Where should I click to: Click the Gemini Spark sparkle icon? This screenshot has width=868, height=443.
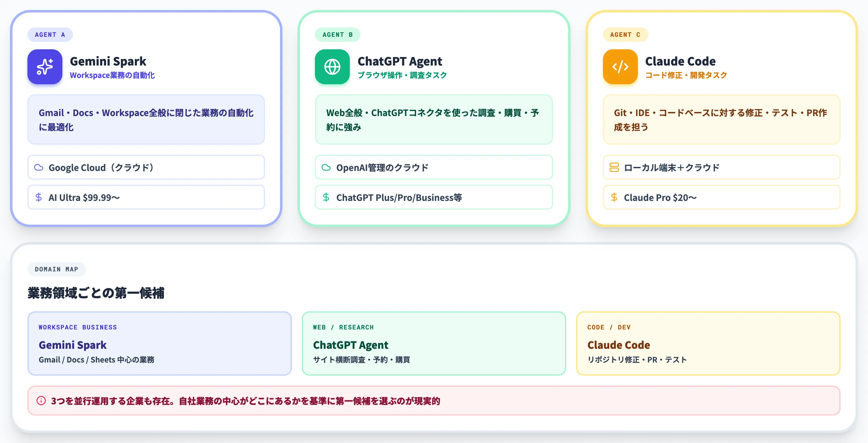[45, 67]
